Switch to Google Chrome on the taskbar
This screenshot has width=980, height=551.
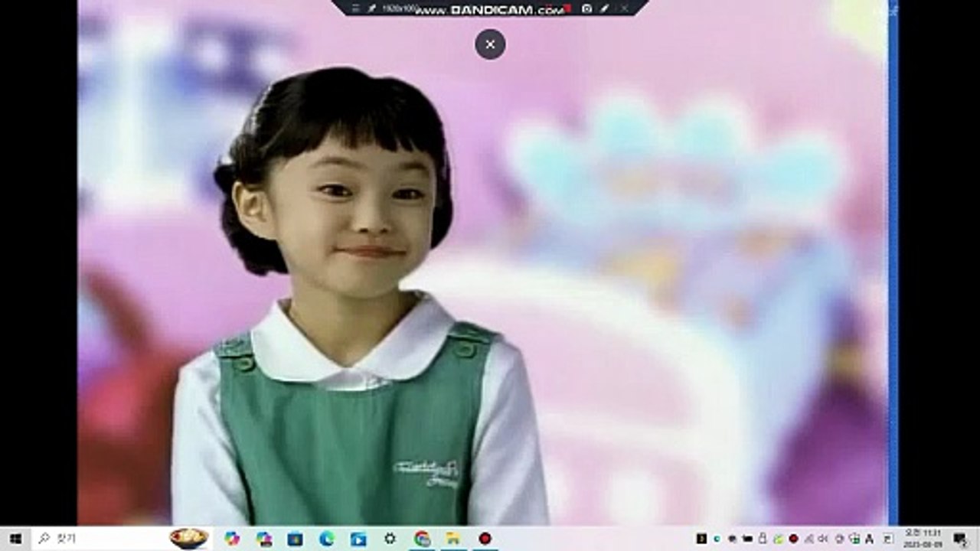(422, 539)
